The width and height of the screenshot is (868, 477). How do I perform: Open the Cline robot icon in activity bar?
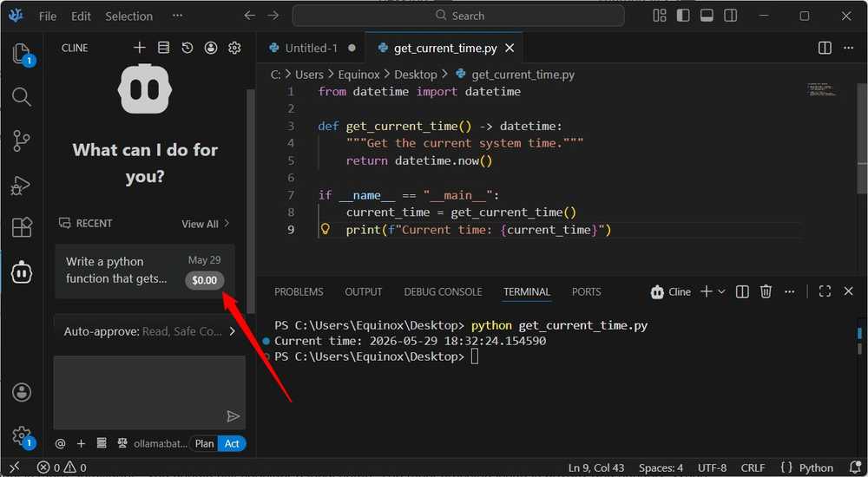[x=22, y=271]
